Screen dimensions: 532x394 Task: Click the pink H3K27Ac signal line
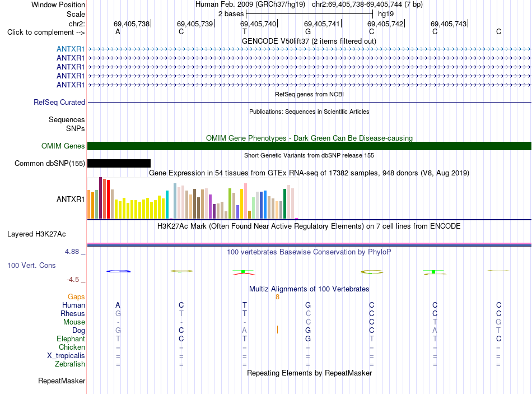coord(309,244)
